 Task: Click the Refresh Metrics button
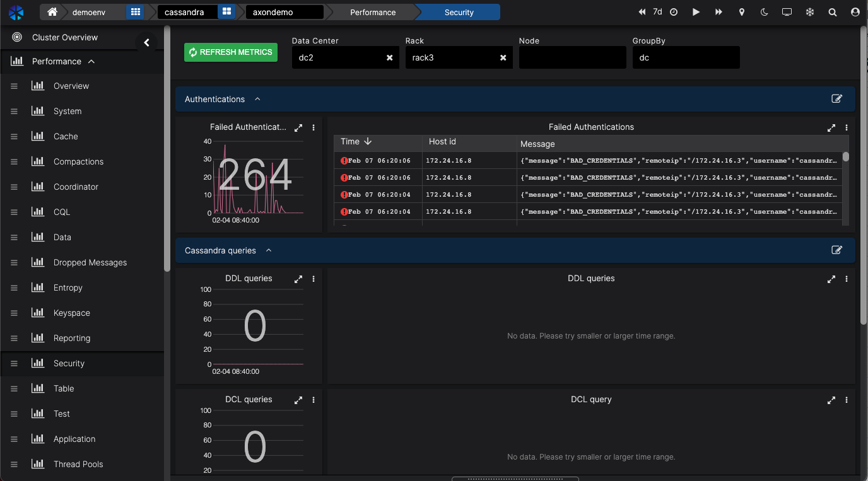[230, 52]
